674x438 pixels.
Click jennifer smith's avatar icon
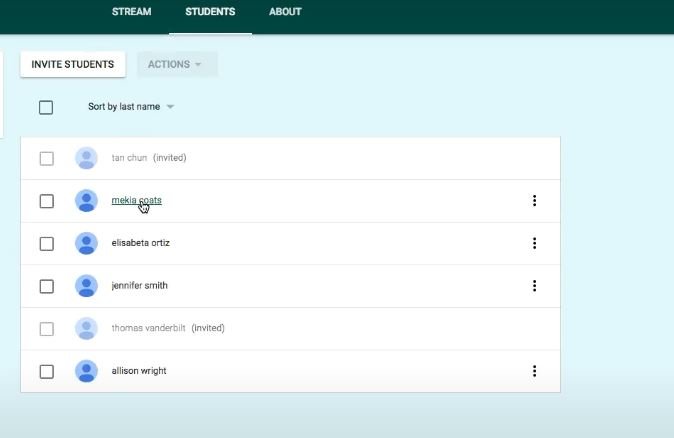pos(86,285)
